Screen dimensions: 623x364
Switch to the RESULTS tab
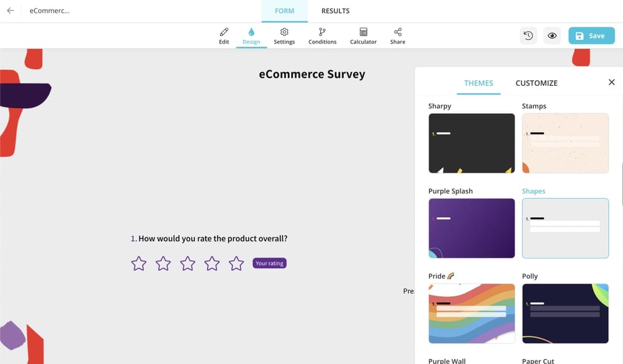click(335, 11)
